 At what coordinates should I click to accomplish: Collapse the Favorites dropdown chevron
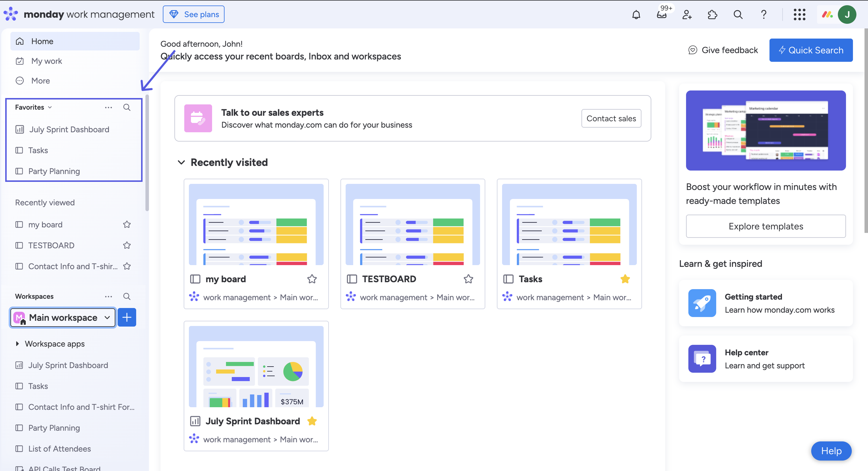click(x=50, y=107)
